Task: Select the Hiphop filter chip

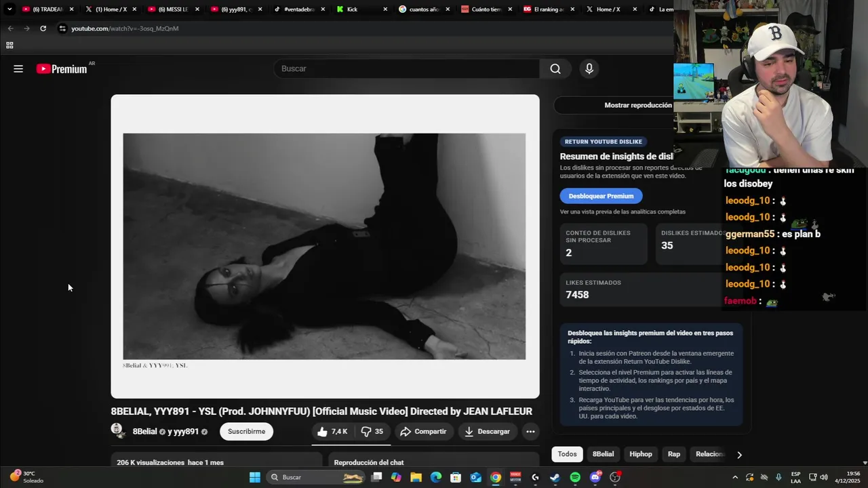Action: tap(641, 454)
